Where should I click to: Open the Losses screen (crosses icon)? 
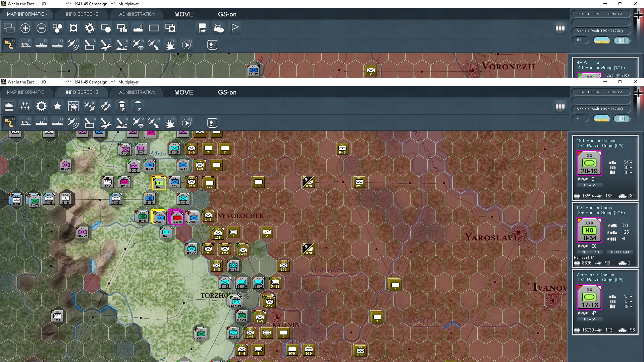tap(25, 106)
